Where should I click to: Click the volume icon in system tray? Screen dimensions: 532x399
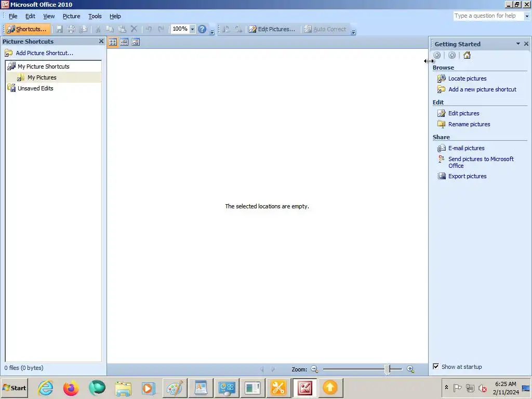pos(482,388)
